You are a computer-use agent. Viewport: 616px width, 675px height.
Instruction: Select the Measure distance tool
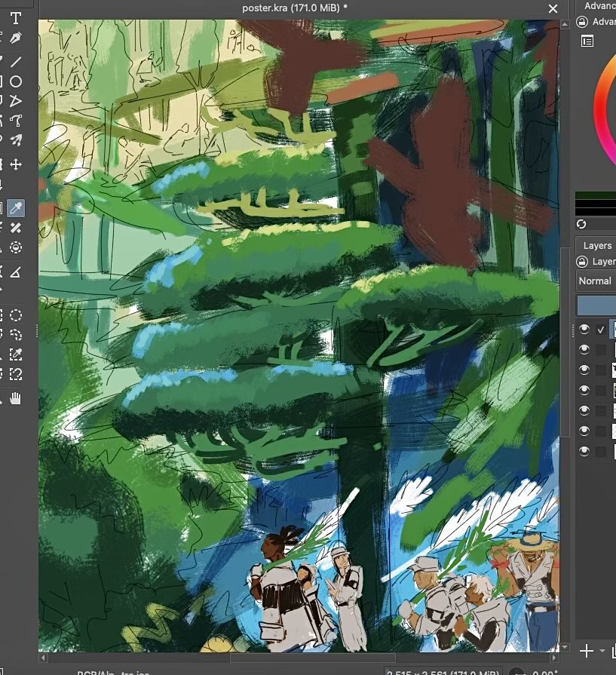point(16,272)
